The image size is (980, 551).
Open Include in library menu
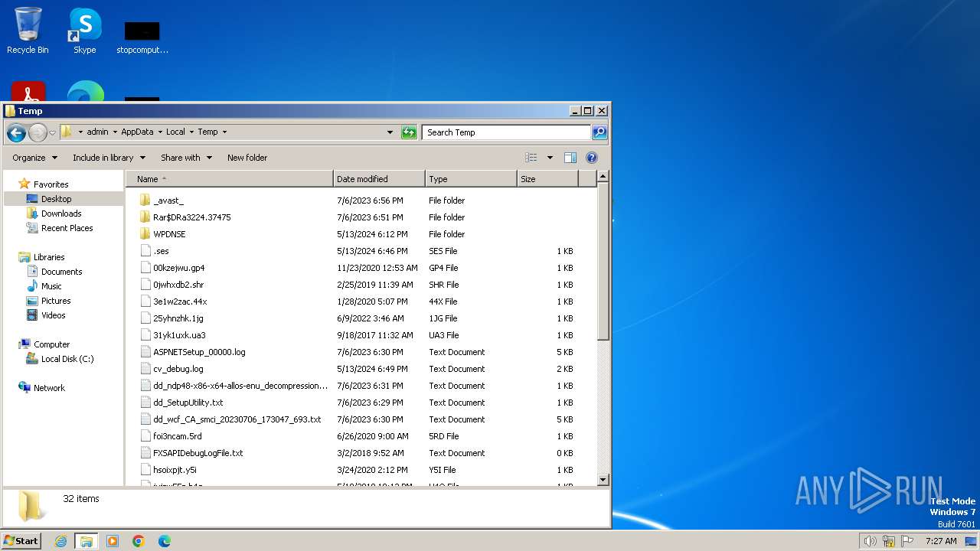pos(109,158)
